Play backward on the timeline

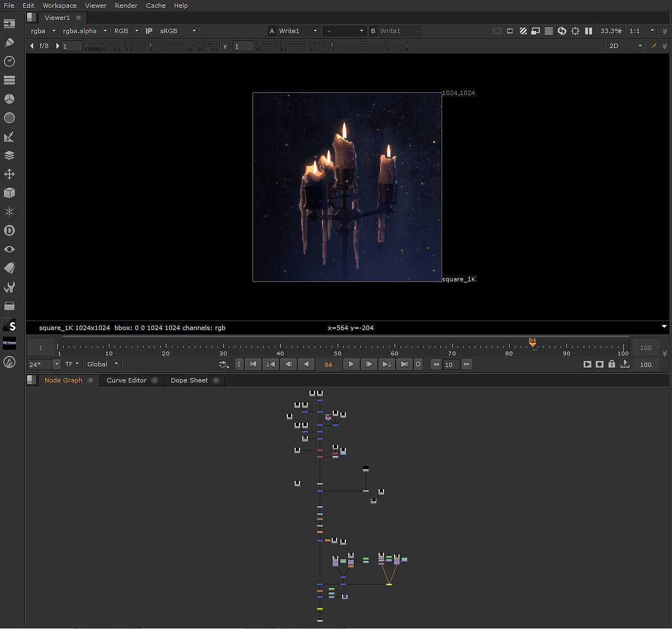click(x=306, y=364)
